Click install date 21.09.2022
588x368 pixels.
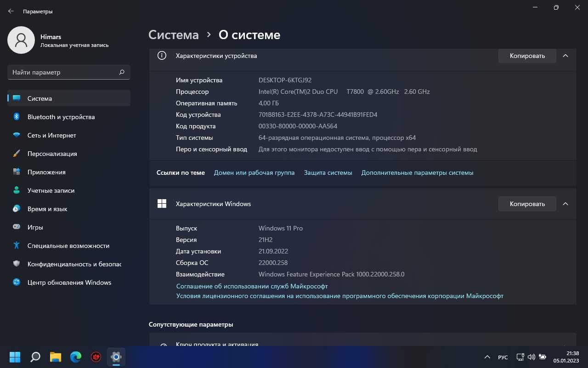click(x=273, y=251)
